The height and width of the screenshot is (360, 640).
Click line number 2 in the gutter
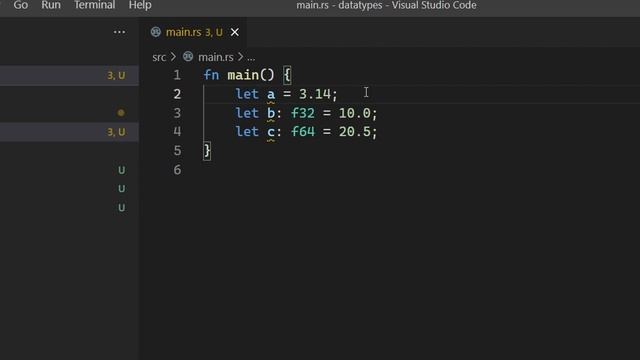click(x=177, y=94)
